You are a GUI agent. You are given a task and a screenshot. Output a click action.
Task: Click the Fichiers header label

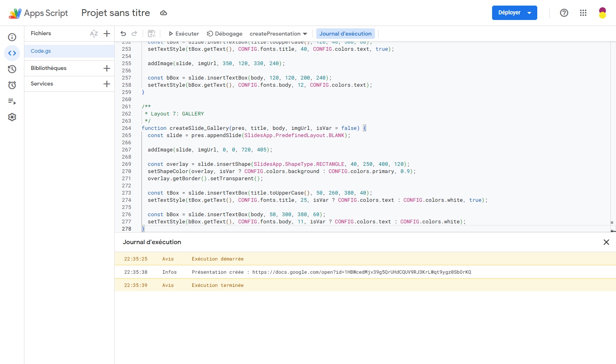point(41,34)
